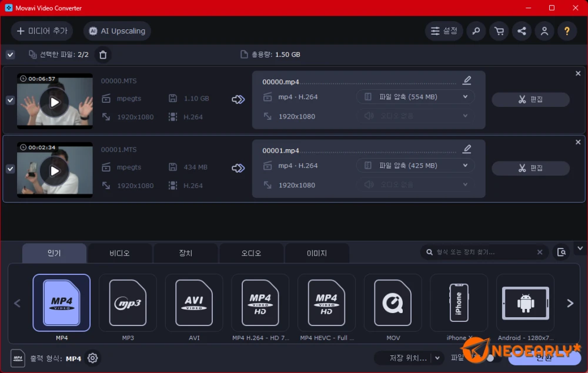The height and width of the screenshot is (373, 588).
Task: Open the user account icon
Action: (x=544, y=31)
